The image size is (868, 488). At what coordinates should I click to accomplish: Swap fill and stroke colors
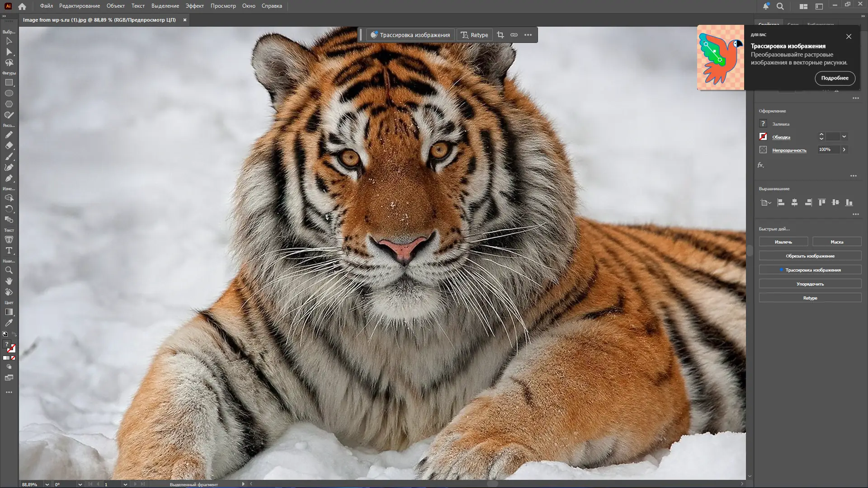tap(14, 334)
